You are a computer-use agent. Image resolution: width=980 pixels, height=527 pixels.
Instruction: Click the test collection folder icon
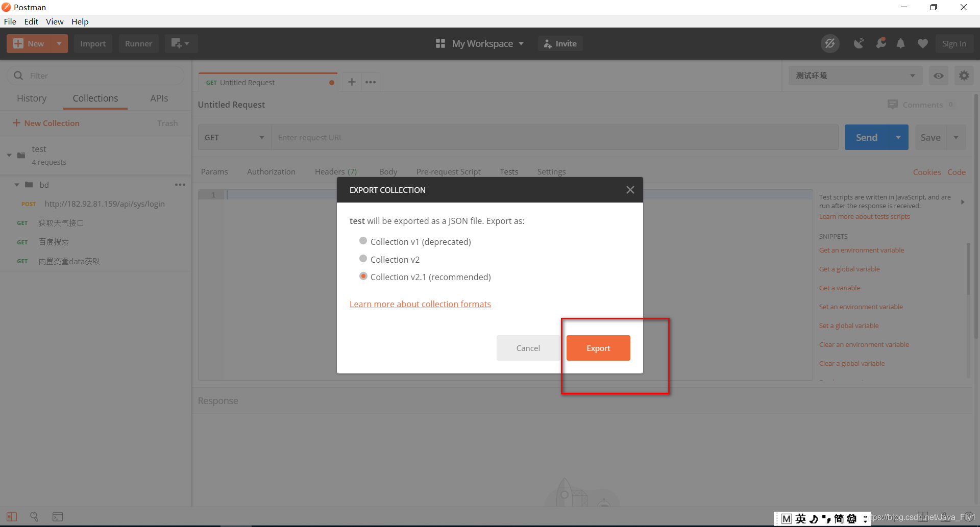(21, 155)
